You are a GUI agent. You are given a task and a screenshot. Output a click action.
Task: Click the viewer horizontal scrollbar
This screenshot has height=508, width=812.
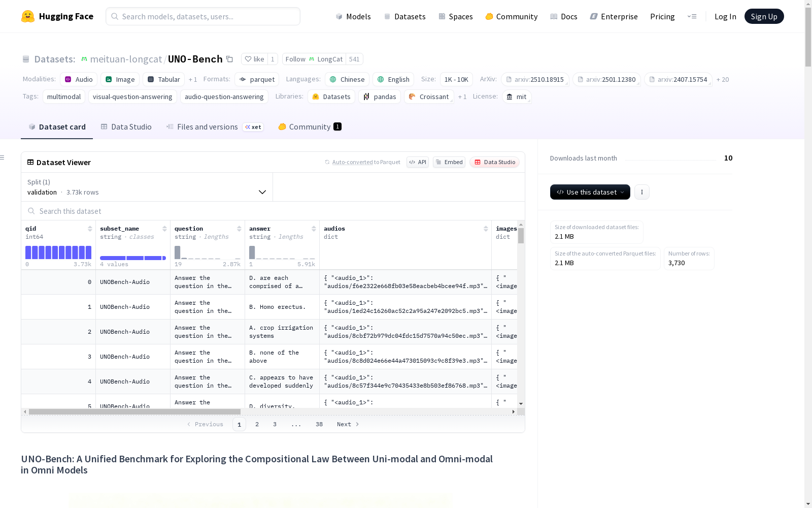(134, 411)
